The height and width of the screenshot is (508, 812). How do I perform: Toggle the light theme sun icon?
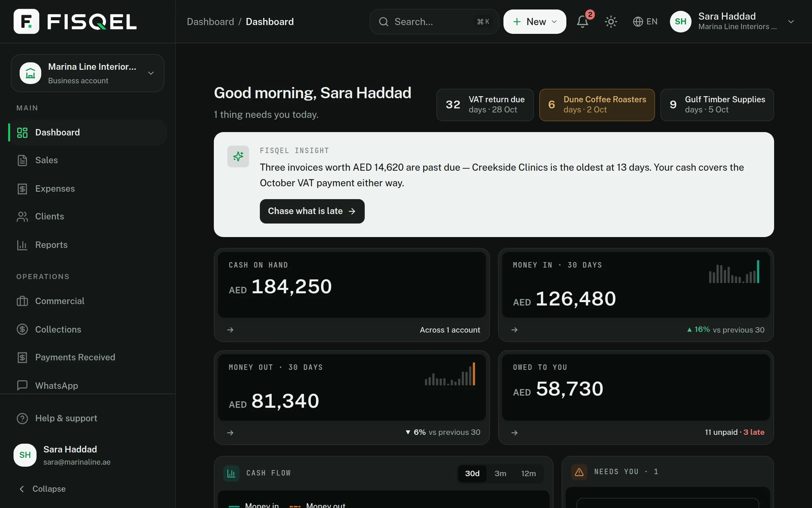pyautogui.click(x=611, y=22)
